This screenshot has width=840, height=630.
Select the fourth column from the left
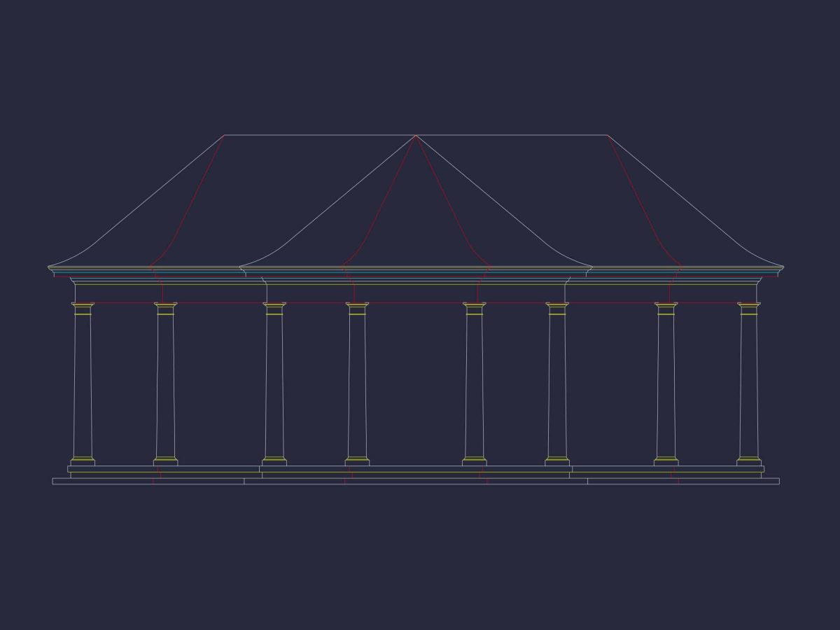(x=357, y=385)
